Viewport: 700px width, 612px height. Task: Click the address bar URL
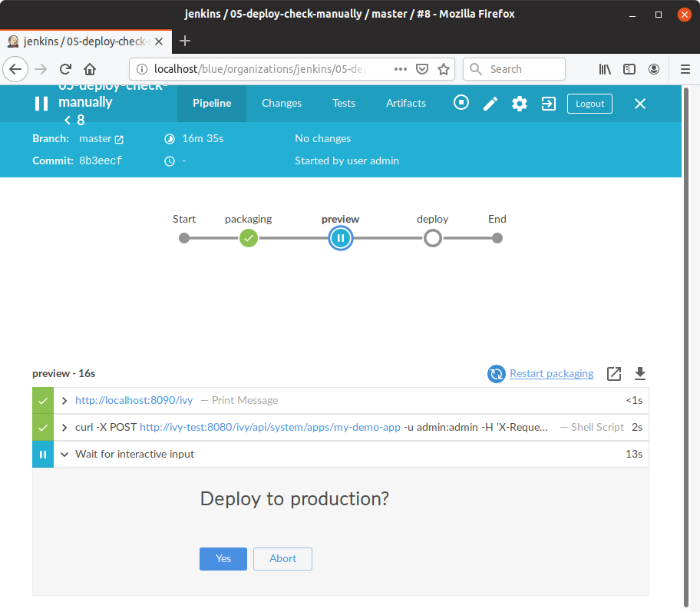click(260, 69)
